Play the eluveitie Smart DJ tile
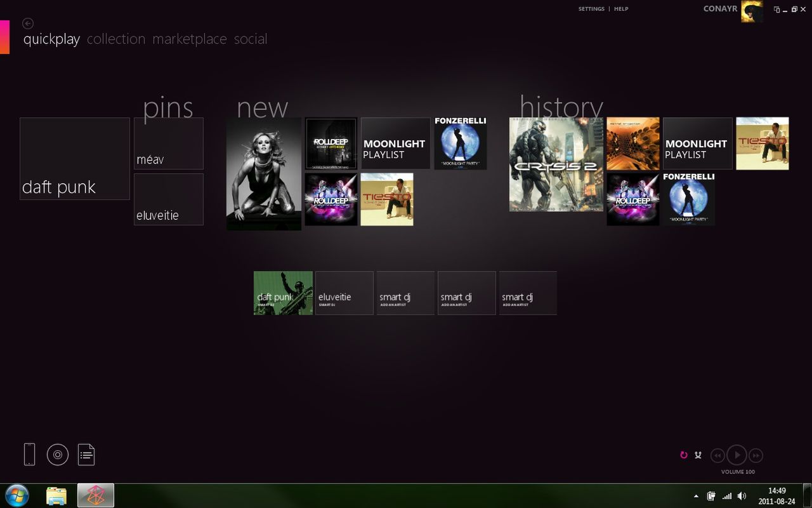The width and height of the screenshot is (812, 508). (x=344, y=293)
